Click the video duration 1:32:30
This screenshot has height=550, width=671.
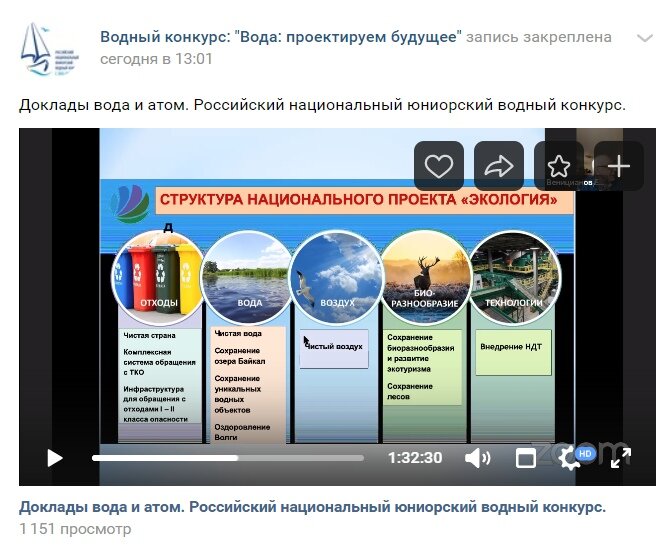(x=415, y=458)
